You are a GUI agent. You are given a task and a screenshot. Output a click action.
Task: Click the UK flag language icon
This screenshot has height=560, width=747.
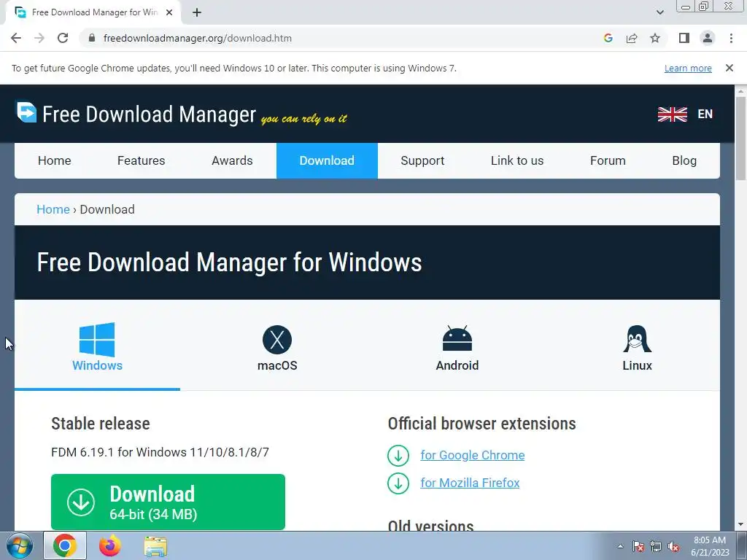coord(672,114)
